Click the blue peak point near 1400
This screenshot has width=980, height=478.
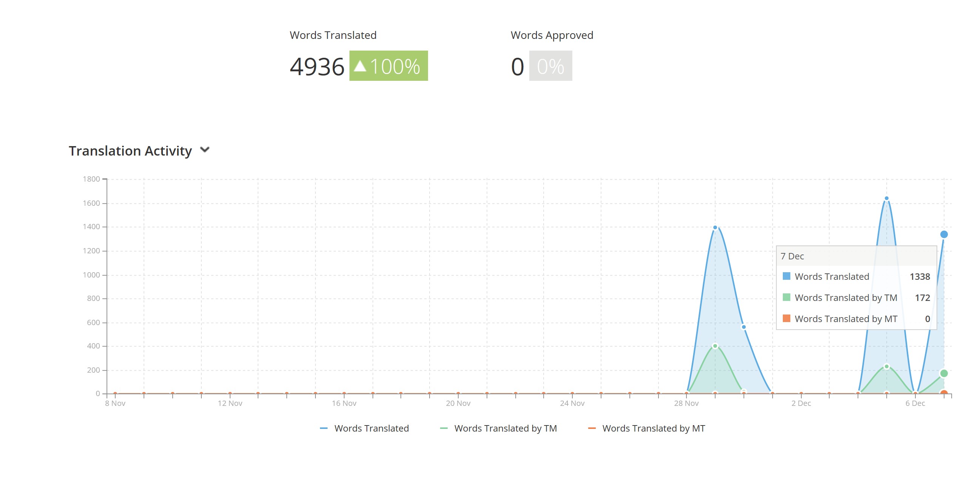[x=715, y=227]
